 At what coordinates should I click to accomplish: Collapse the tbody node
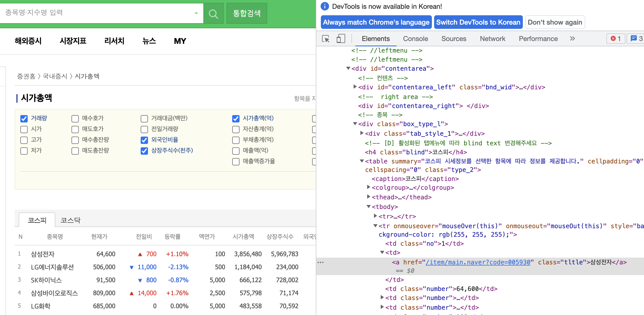coord(369,207)
